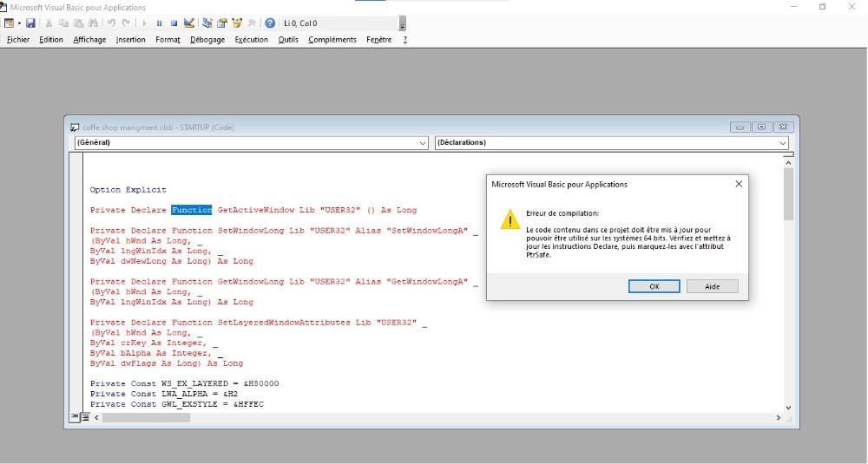Maximize the STARTUP code window
The image size is (868, 464).
pyautogui.click(x=762, y=127)
